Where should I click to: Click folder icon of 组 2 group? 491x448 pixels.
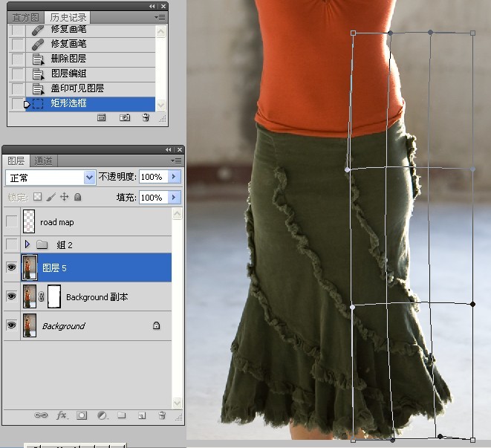tap(42, 244)
